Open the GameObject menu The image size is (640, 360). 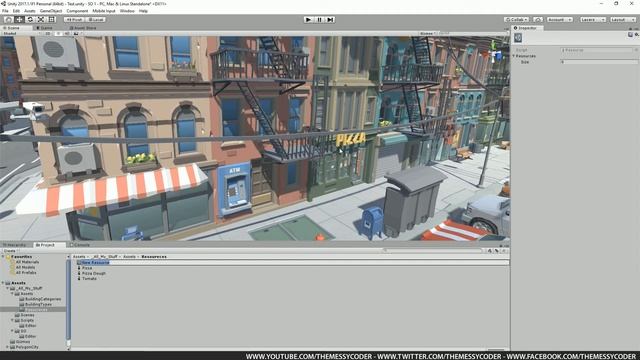click(51, 11)
